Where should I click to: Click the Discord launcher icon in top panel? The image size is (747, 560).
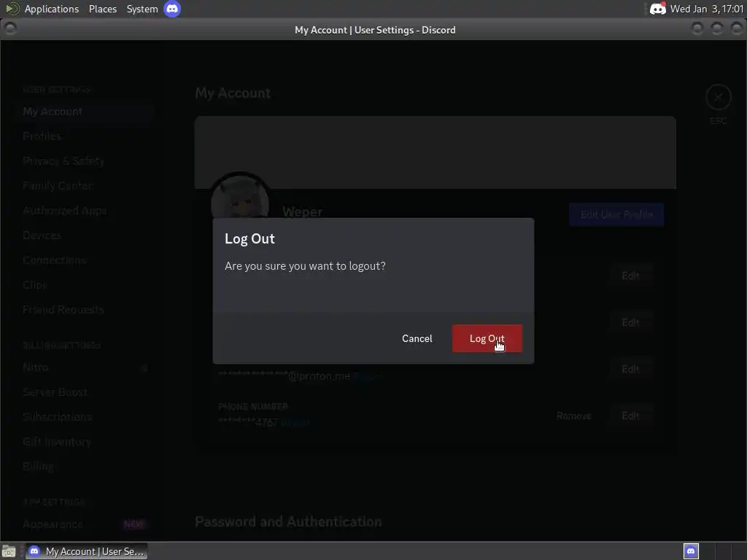pyautogui.click(x=172, y=9)
